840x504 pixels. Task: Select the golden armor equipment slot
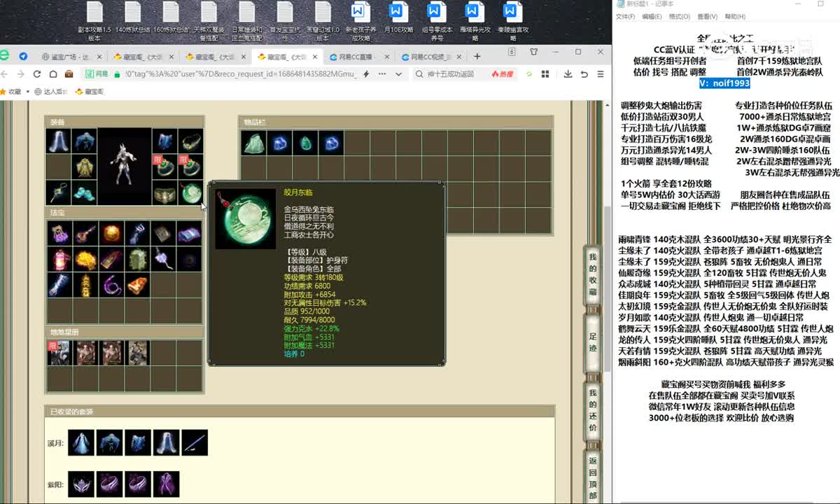click(x=85, y=167)
